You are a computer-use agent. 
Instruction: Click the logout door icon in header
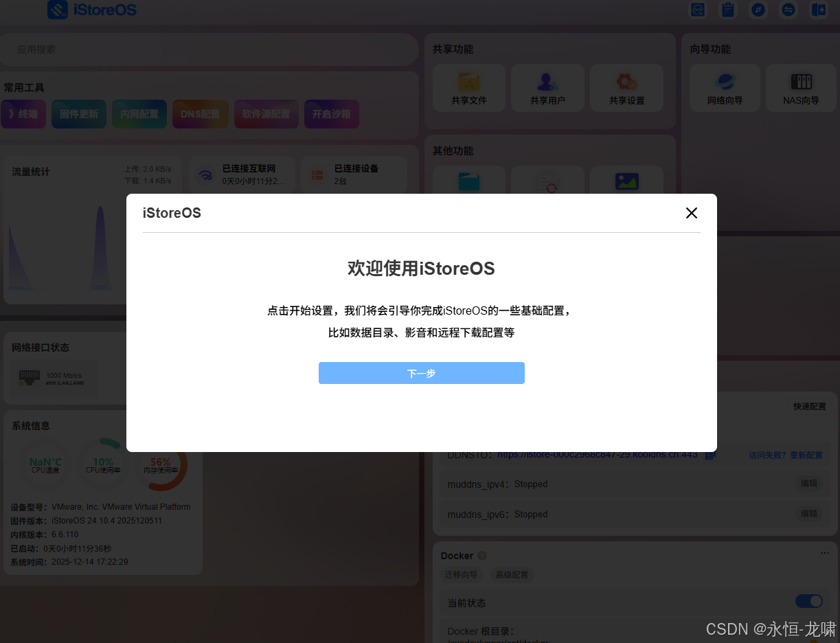click(819, 10)
